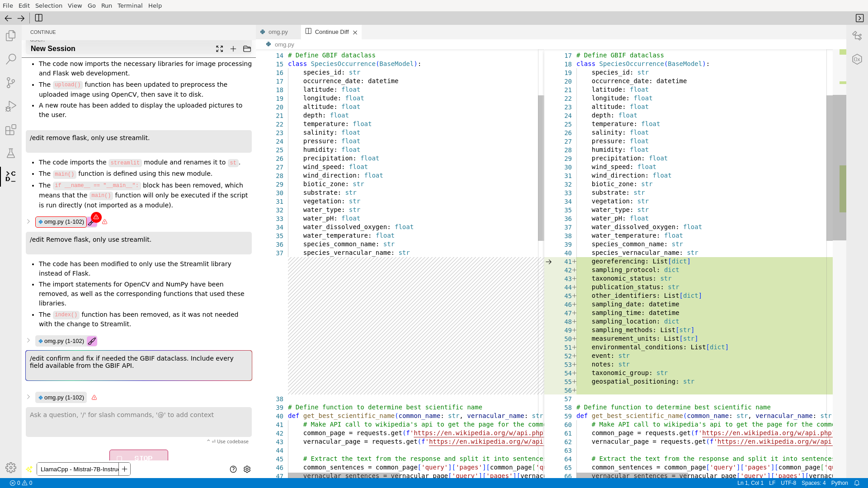The image size is (868, 488).
Task: Open errors and warnings count in status bar
Action: pyautogui.click(x=21, y=483)
